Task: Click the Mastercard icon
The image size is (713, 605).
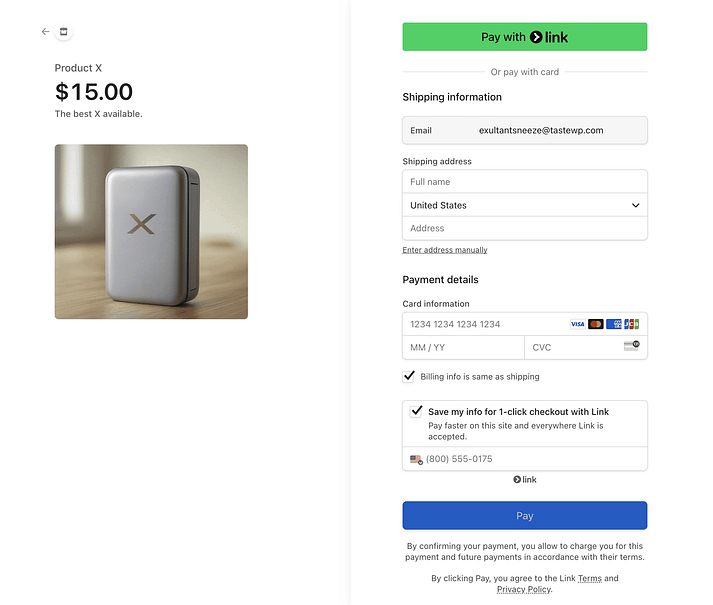Action: point(595,324)
